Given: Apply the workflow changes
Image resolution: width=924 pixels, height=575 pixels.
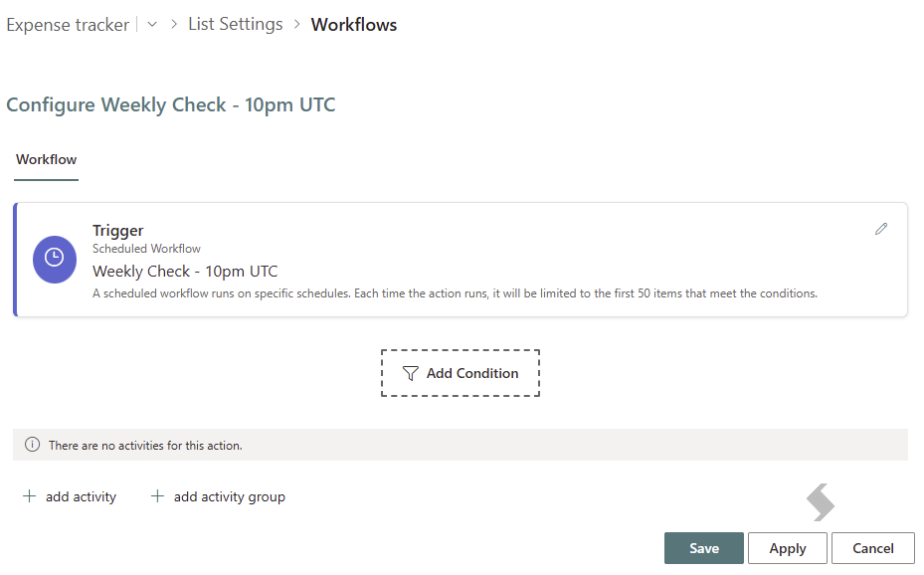Looking at the screenshot, I should (788, 548).
